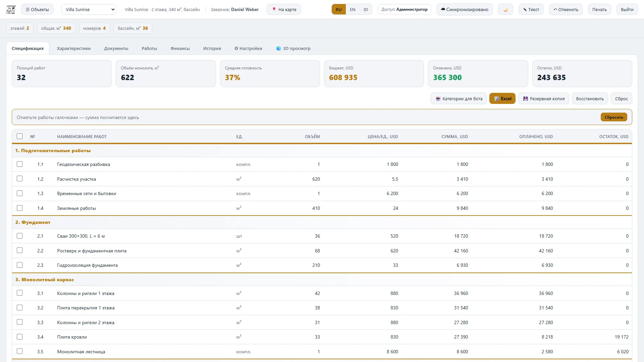The width and height of the screenshot is (644, 362).
Task: Select the RU language option
Action: [339, 9]
